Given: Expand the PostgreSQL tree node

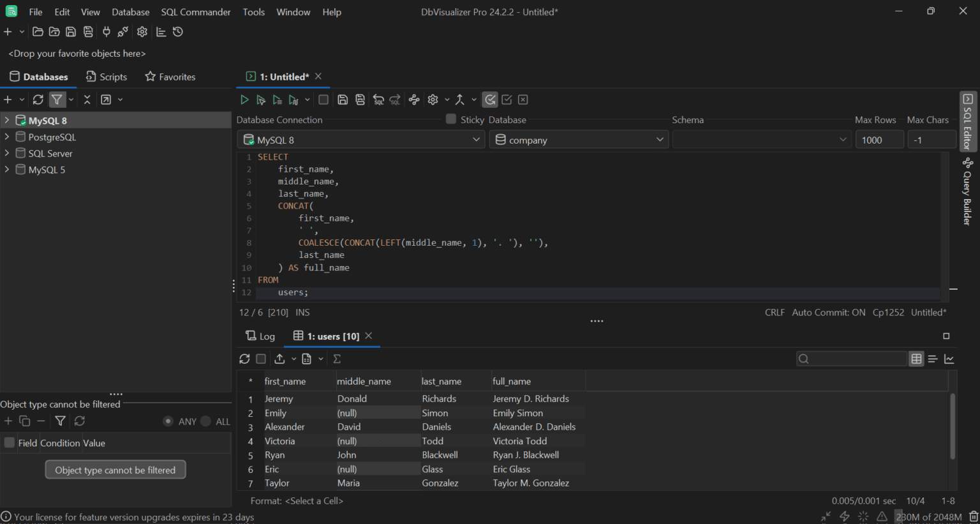Looking at the screenshot, I should tap(7, 137).
